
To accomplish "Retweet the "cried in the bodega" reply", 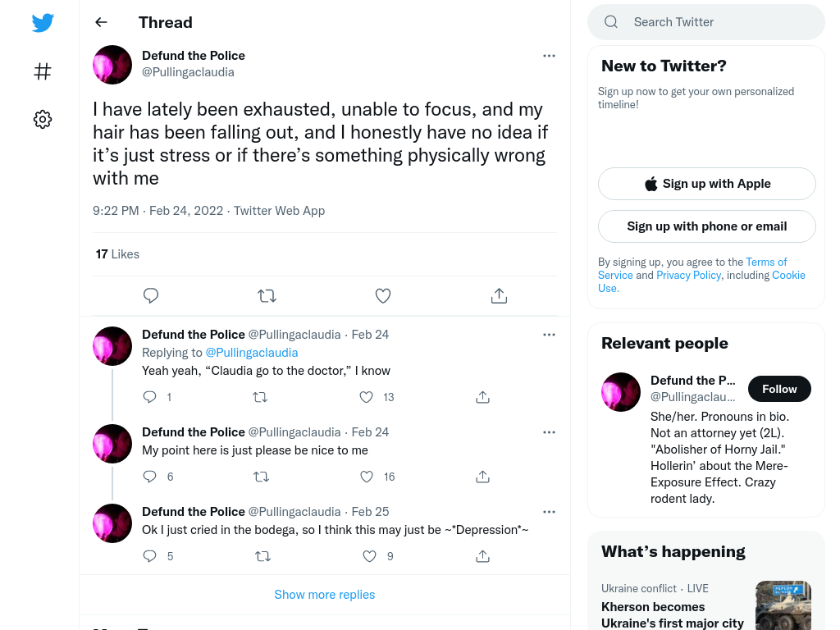I will [x=262, y=556].
